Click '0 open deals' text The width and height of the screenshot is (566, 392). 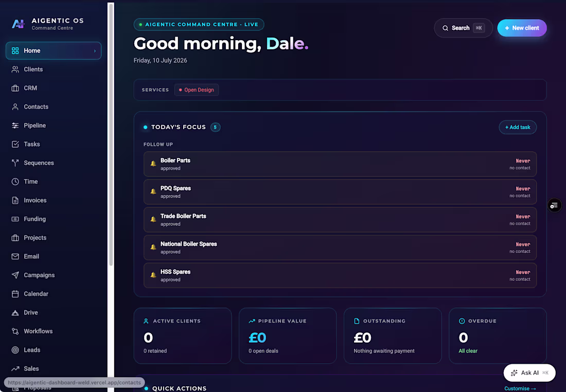click(263, 351)
